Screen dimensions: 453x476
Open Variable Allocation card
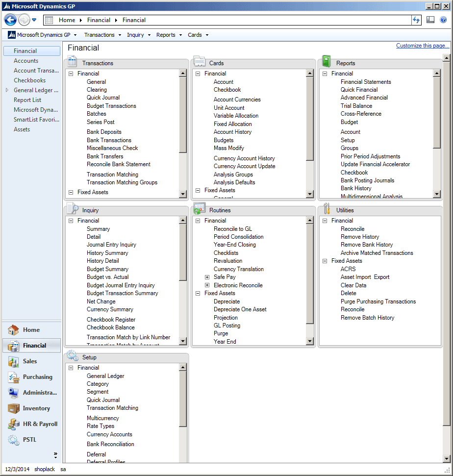[236, 116]
